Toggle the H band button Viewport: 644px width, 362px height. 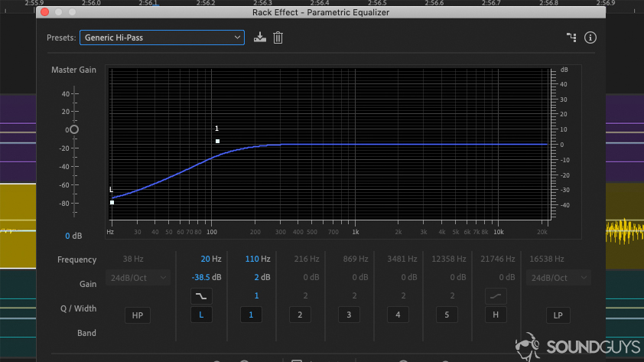[496, 315]
